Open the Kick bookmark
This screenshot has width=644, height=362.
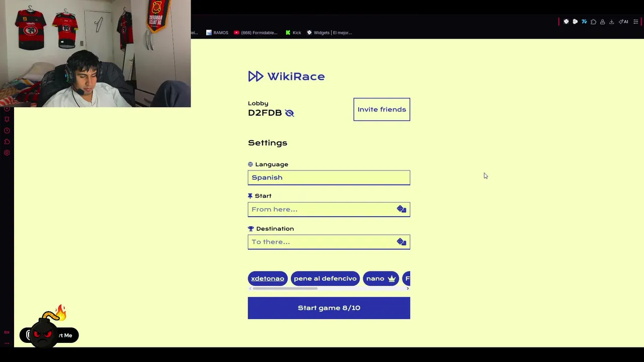point(293,33)
